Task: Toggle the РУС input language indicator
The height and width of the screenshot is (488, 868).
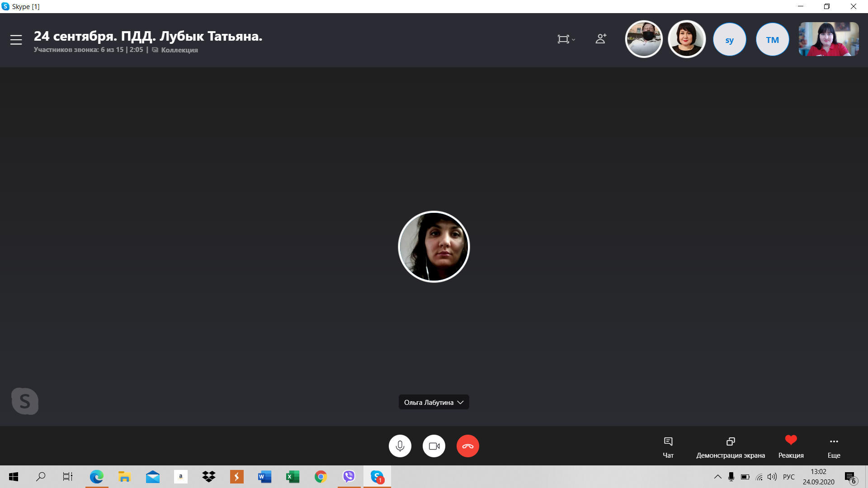Action: coord(788,477)
